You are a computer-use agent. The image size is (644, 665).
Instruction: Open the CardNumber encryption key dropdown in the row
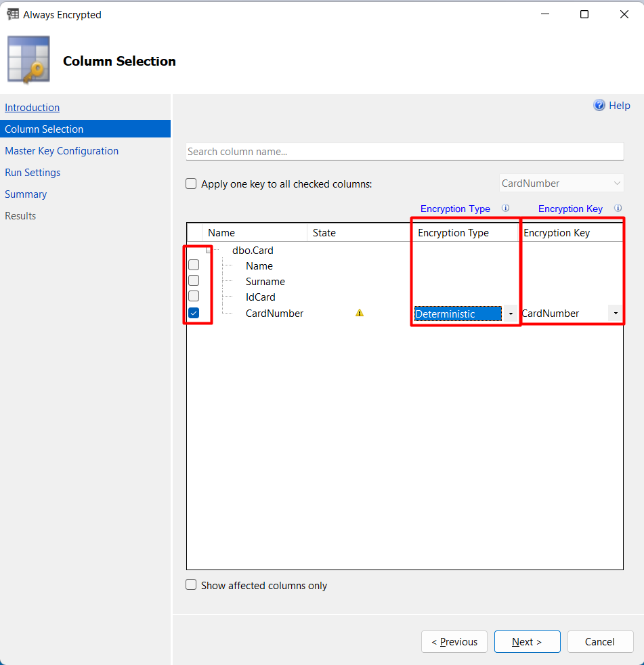tap(615, 314)
